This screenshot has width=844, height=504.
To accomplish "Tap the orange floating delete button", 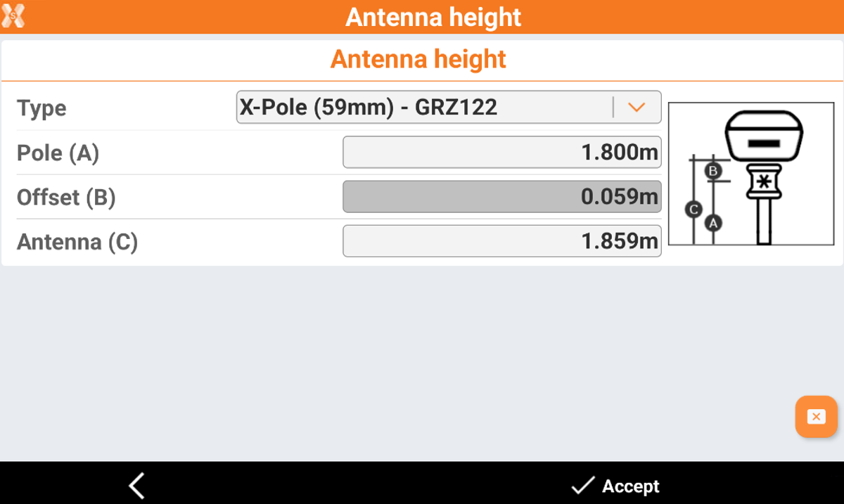I will [816, 417].
